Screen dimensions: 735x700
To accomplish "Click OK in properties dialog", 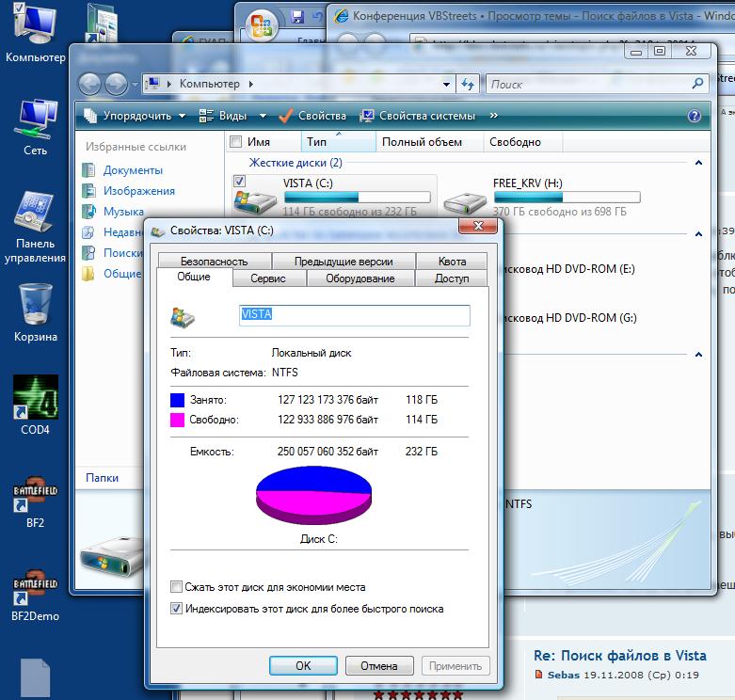I will pyautogui.click(x=303, y=665).
